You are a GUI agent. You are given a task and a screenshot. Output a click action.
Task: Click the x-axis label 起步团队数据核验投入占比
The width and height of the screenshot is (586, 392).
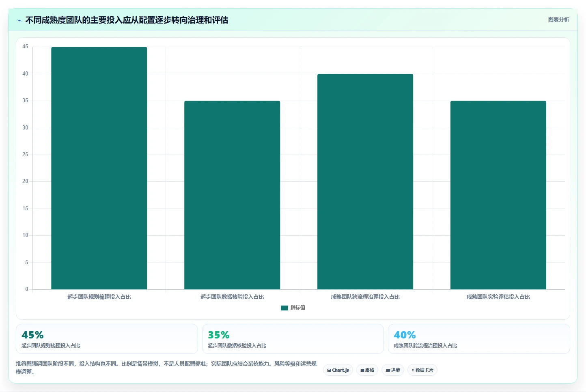(x=232, y=297)
